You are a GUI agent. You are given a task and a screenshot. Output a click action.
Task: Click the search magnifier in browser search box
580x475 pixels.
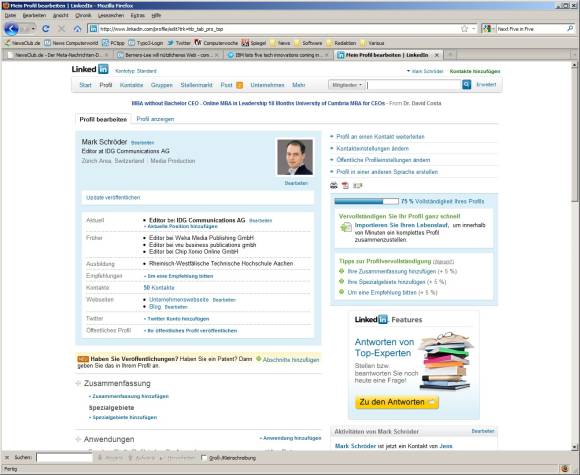570,28
